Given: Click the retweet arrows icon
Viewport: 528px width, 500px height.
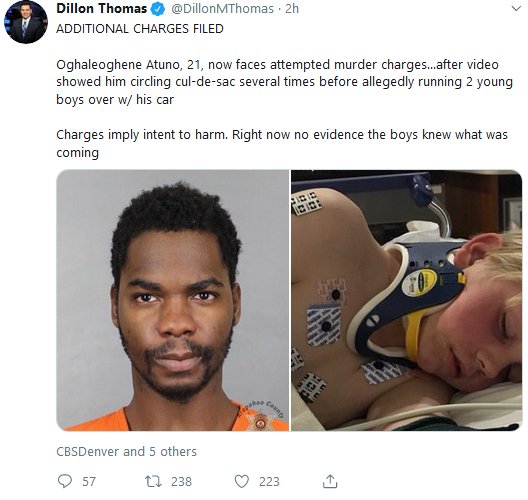Looking at the screenshot, I should (x=153, y=481).
